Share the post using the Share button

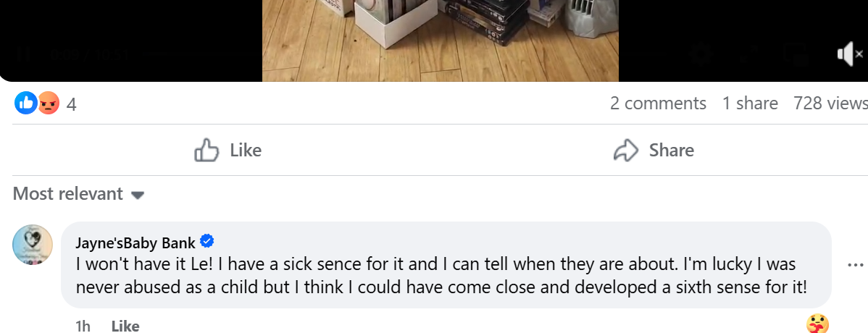click(x=654, y=150)
